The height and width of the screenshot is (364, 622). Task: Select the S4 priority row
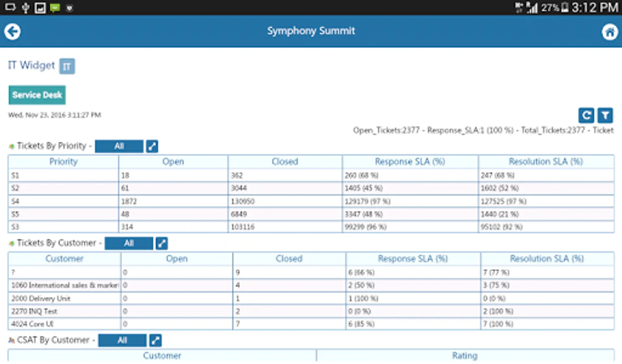point(311,201)
